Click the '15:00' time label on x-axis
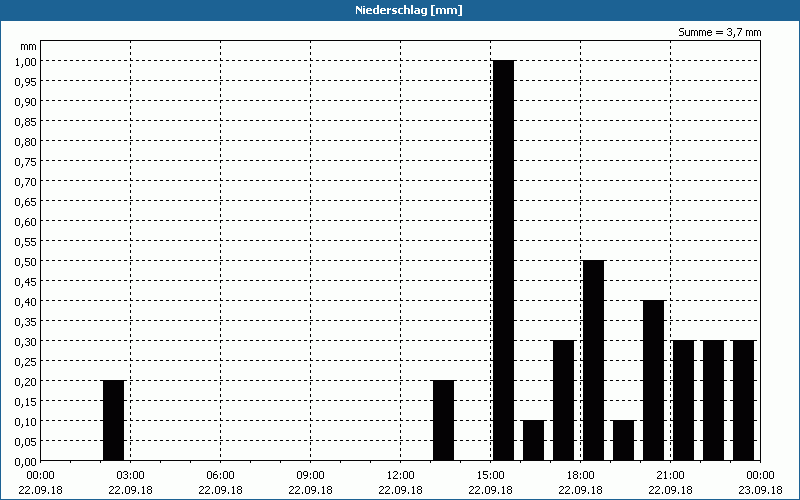Image resolution: width=800 pixels, height=500 pixels. pyautogui.click(x=490, y=476)
